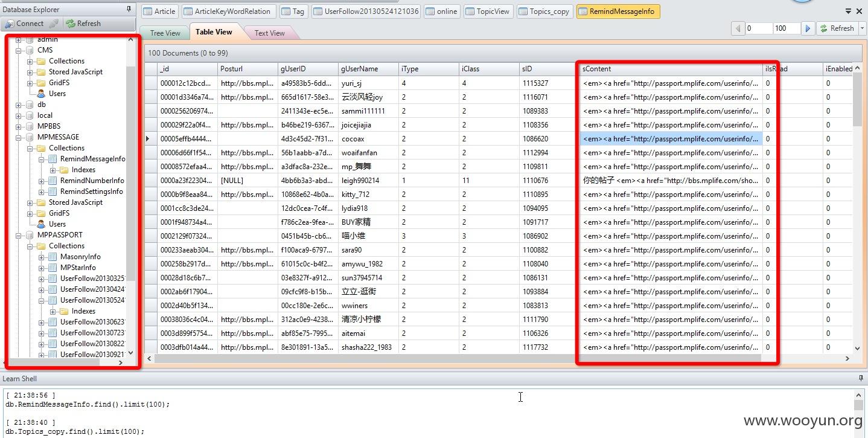Click the MPStarInfo collection icon
This screenshot has width=868, height=438.
coord(53,268)
